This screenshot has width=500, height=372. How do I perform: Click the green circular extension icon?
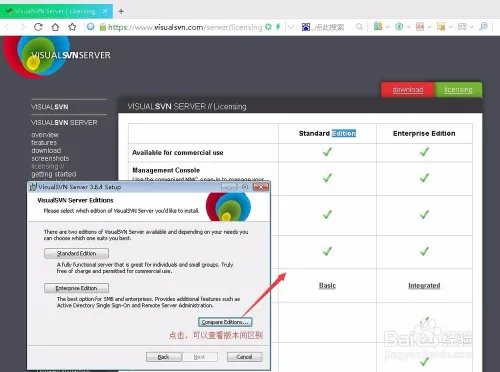coord(399,27)
